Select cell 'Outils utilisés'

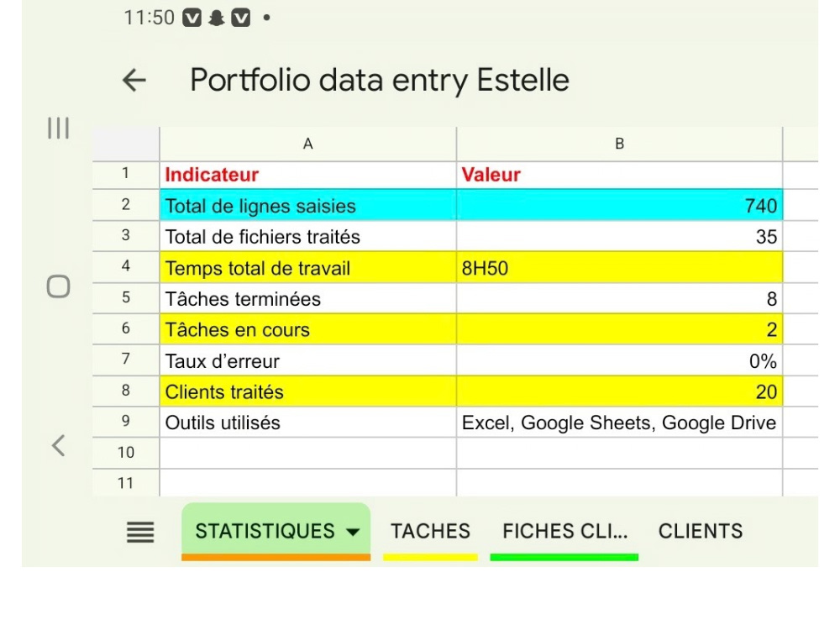(x=308, y=422)
